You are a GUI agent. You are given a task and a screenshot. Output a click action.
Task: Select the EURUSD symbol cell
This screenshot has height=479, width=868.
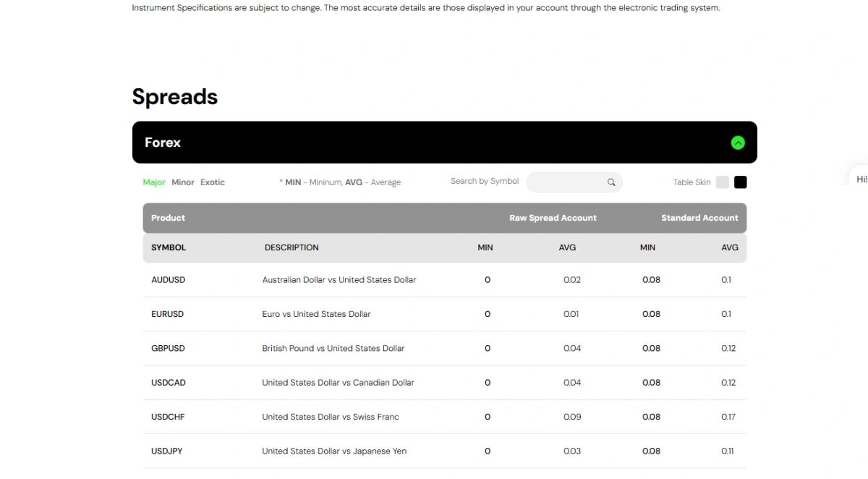pyautogui.click(x=167, y=314)
